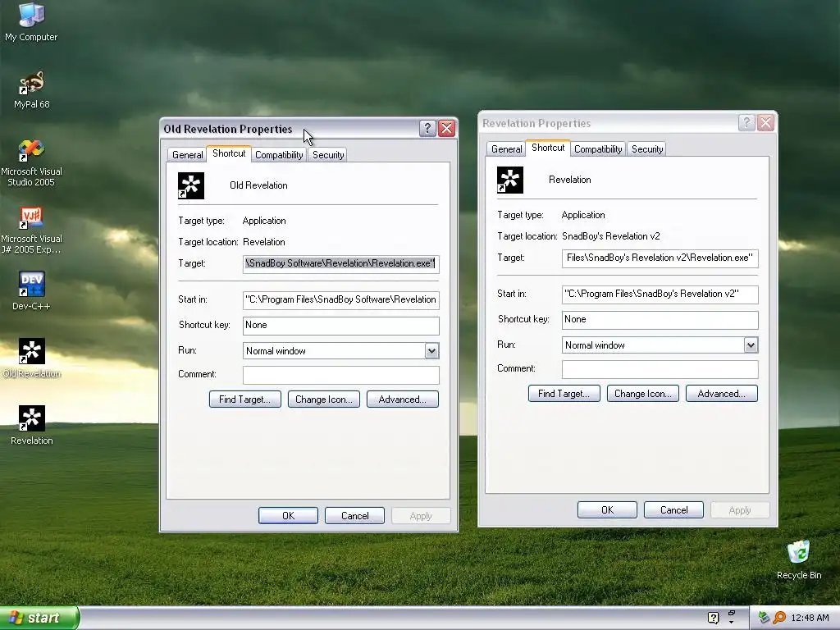Select Microsoft Visual Studio 2005 desktop icon
The width and height of the screenshot is (840, 630).
(x=31, y=162)
